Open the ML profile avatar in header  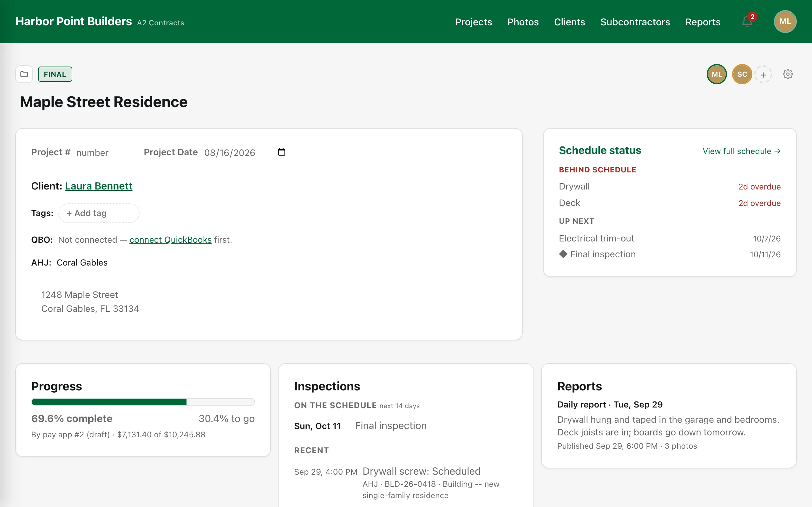click(x=785, y=22)
